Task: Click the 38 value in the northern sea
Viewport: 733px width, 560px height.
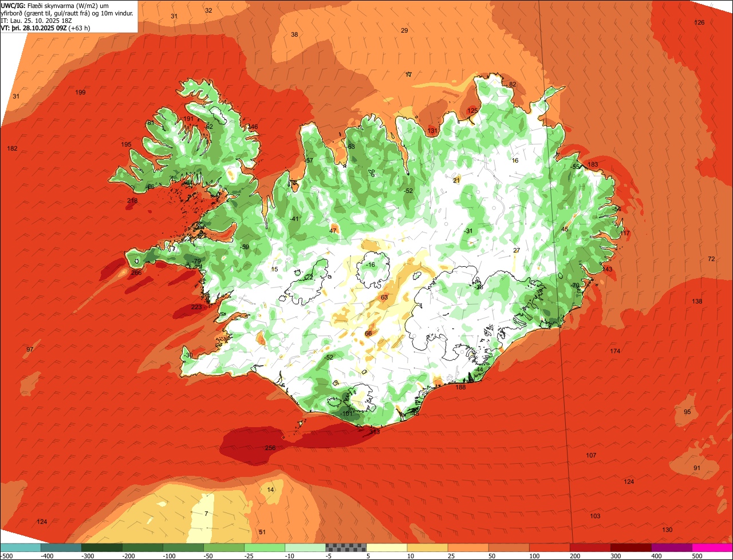Action: pos(294,34)
